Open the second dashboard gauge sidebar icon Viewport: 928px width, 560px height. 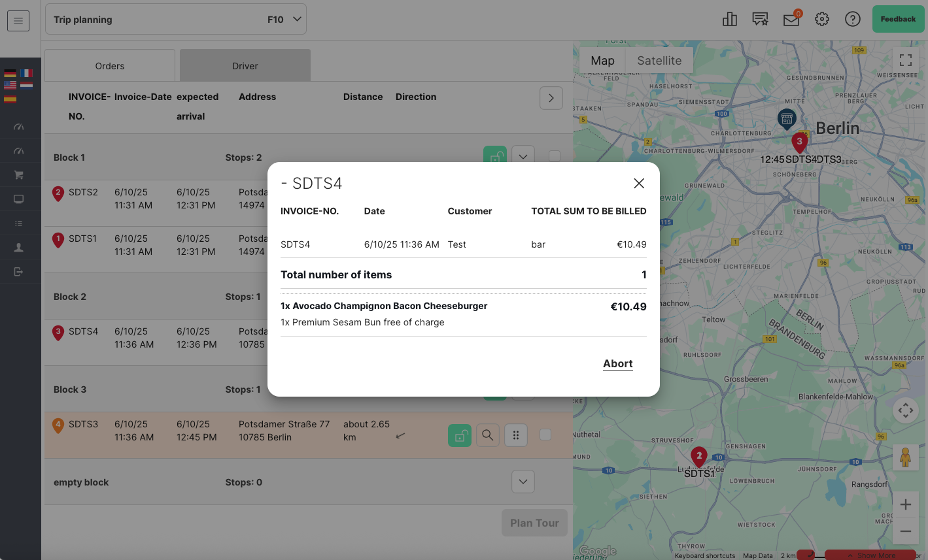18,151
